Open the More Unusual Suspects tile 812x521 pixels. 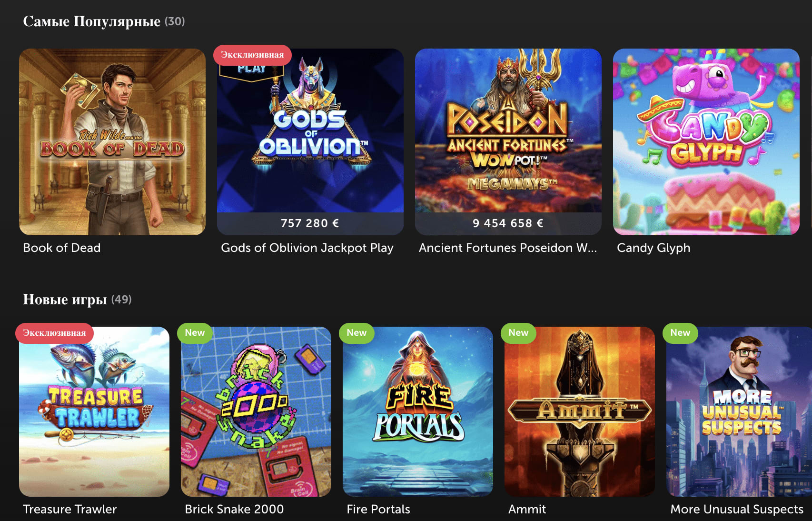click(739, 411)
